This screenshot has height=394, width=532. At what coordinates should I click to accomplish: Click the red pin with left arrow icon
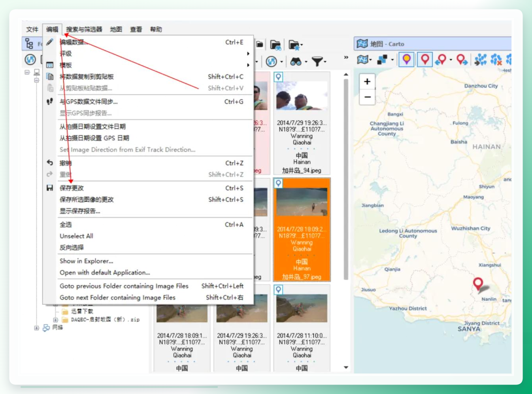441,60
